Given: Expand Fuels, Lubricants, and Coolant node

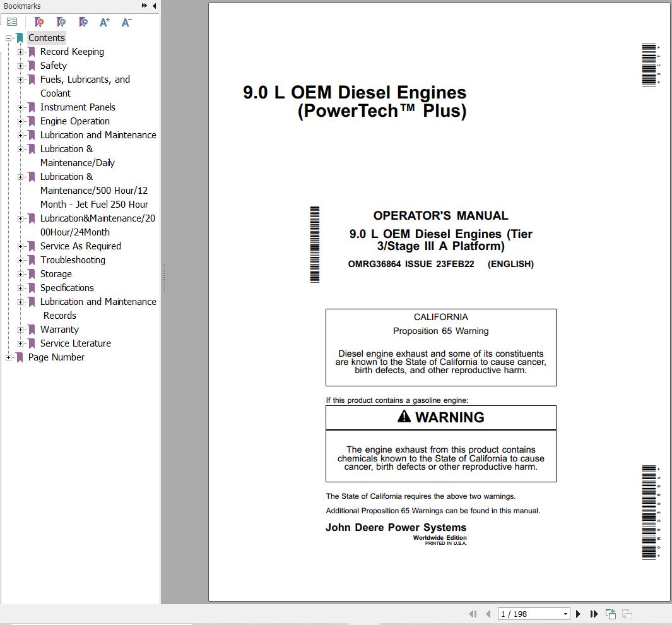Looking at the screenshot, I should click(20, 80).
